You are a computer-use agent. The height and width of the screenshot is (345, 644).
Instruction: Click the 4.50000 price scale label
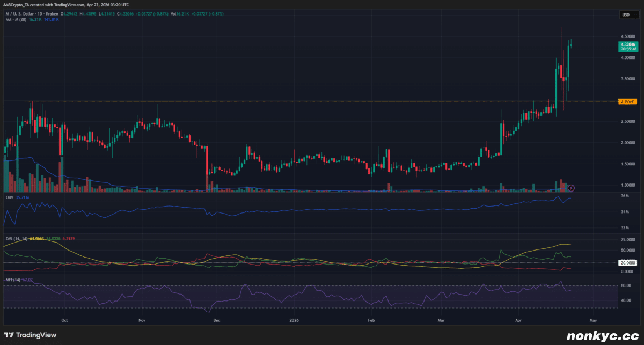coord(628,36)
